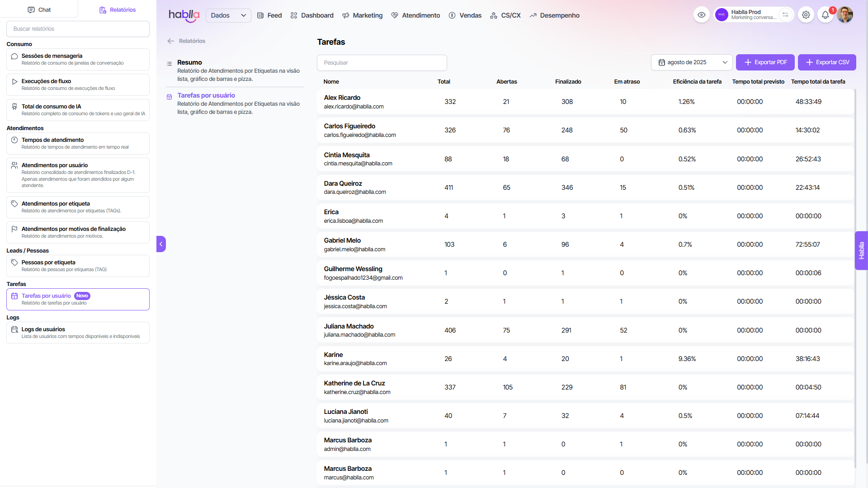Switch to the Chat tab
Screen dimensions: 868x488
point(39,9)
